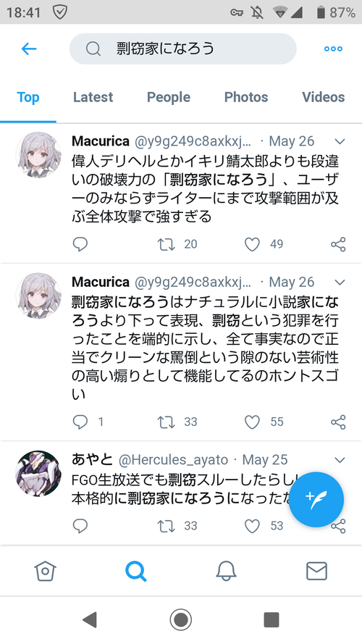Switch to the Latest tab
The image size is (362, 644).
pyautogui.click(x=93, y=97)
